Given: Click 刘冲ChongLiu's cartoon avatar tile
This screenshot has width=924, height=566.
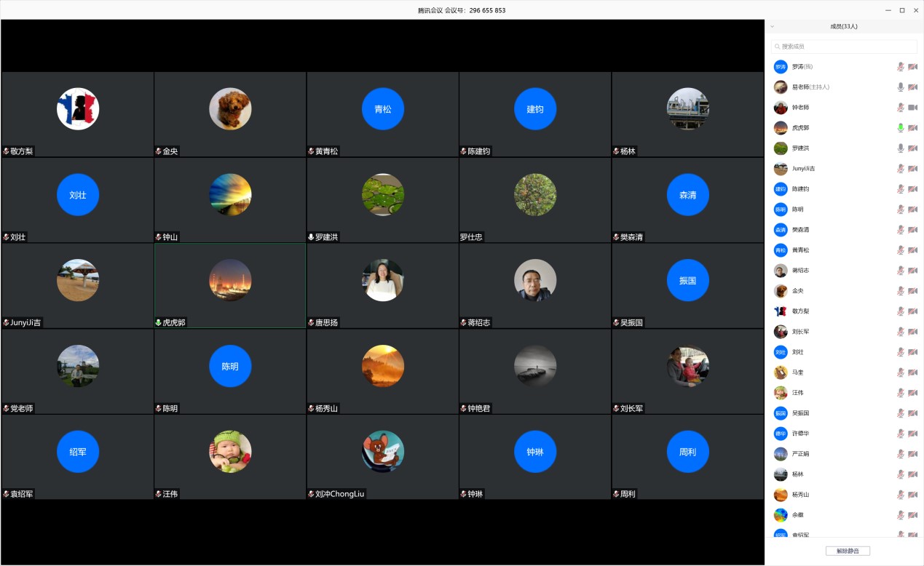Looking at the screenshot, I should pyautogui.click(x=383, y=452).
